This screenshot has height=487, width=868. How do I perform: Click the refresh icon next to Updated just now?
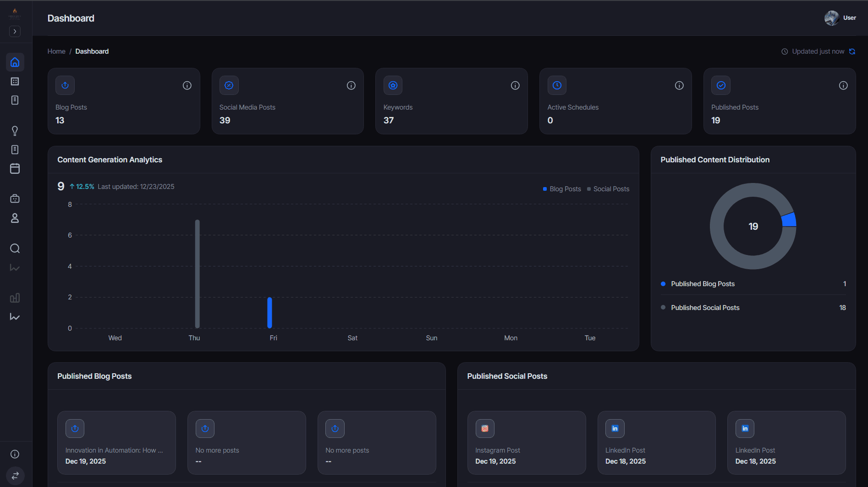tap(852, 51)
